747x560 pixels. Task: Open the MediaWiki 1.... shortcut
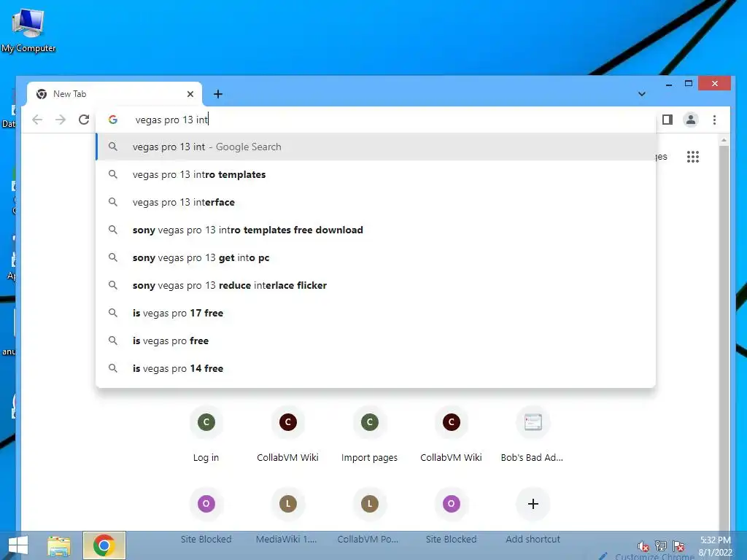pos(287,517)
